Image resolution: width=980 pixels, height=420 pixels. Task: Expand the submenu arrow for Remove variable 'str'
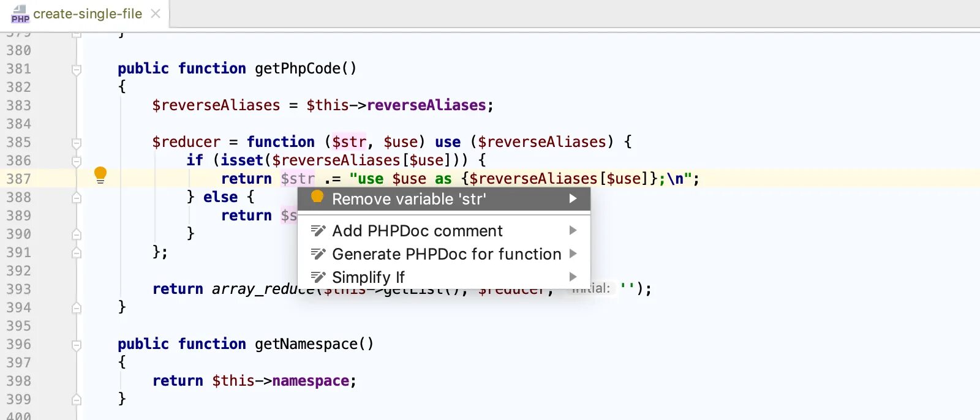click(x=573, y=198)
